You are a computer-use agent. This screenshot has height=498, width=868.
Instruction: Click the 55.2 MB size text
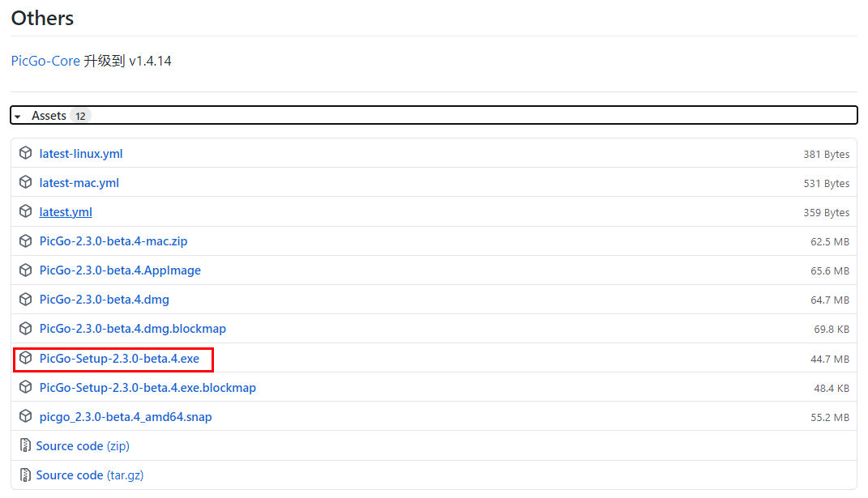point(830,418)
